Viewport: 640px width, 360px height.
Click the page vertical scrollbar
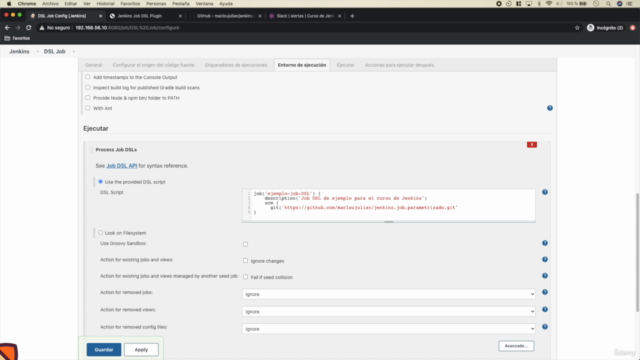click(637, 253)
